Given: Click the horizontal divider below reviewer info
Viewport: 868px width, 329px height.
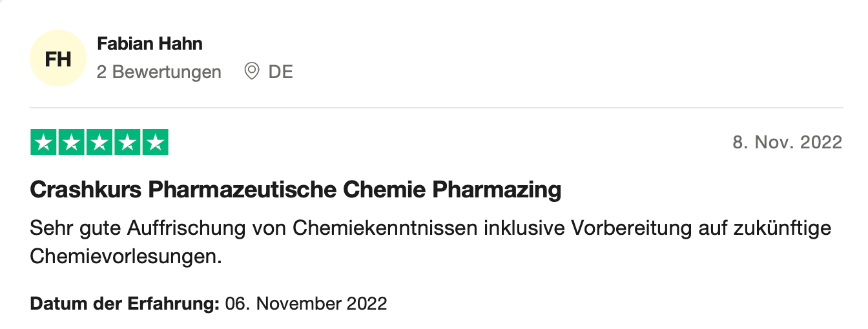Looking at the screenshot, I should pyautogui.click(x=436, y=107).
